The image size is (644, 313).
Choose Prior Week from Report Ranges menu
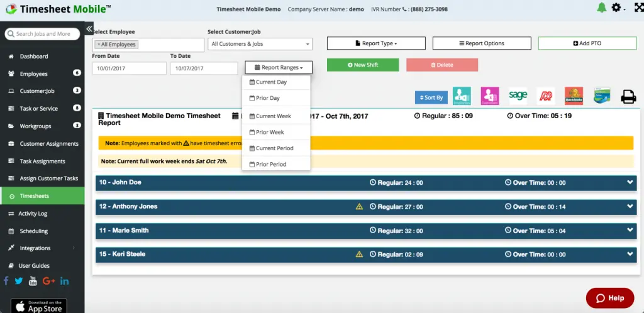coord(270,132)
